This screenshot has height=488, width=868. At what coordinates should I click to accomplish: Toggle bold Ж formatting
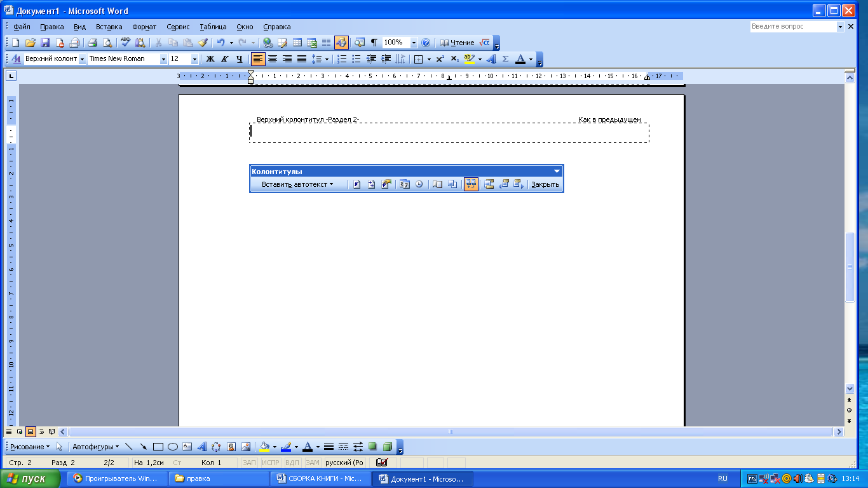click(210, 59)
